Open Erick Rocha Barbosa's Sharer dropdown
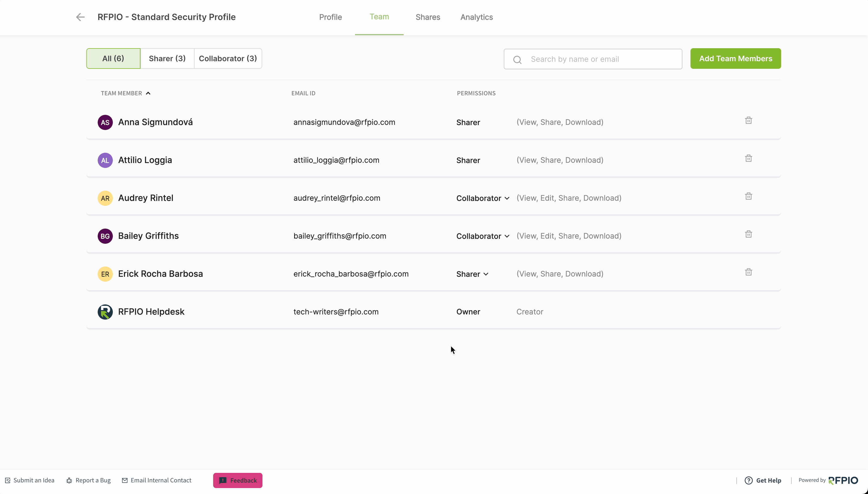The width and height of the screenshot is (868, 494). pos(472,274)
